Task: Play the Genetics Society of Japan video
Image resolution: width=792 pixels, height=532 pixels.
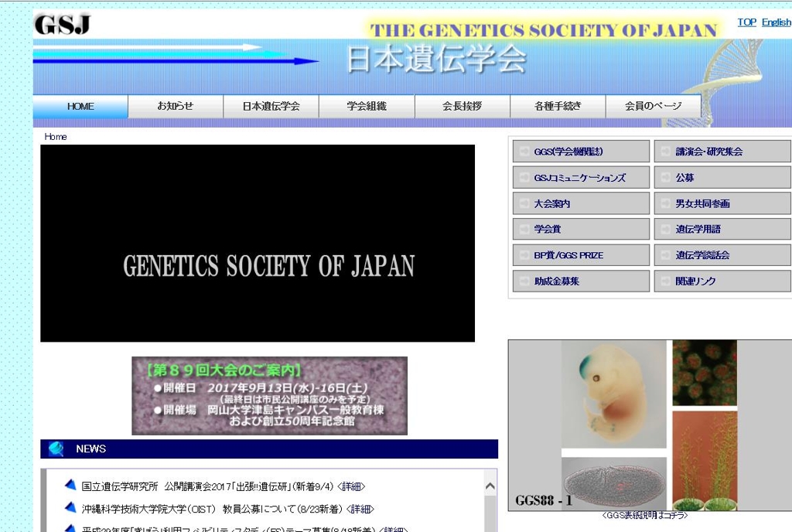Action: [258, 244]
